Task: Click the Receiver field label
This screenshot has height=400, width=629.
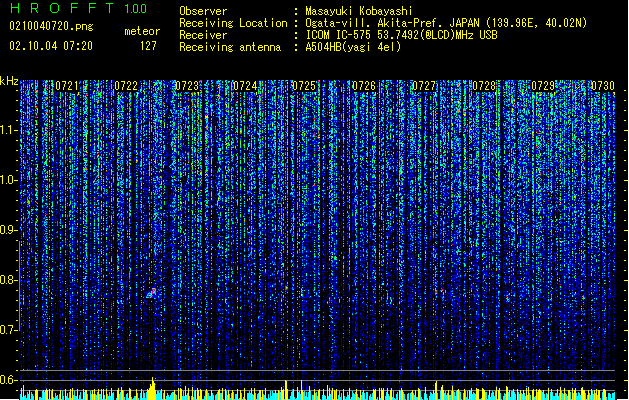Action: coord(203,35)
